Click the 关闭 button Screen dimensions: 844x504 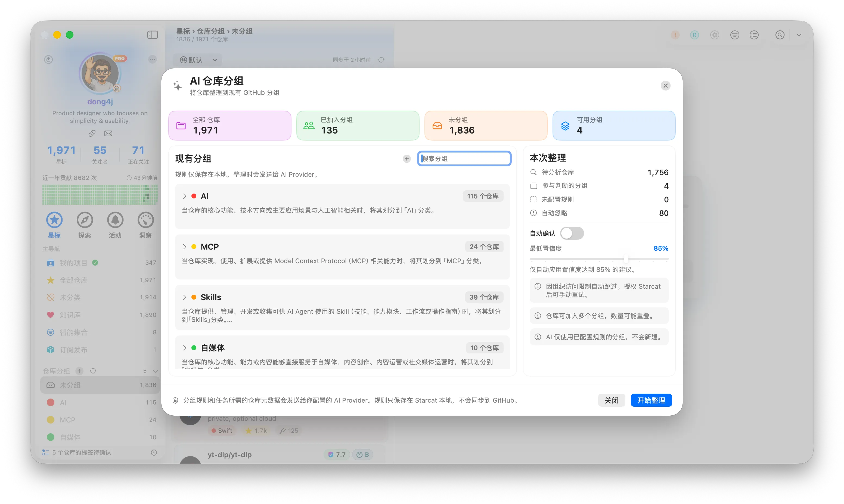[x=611, y=400]
